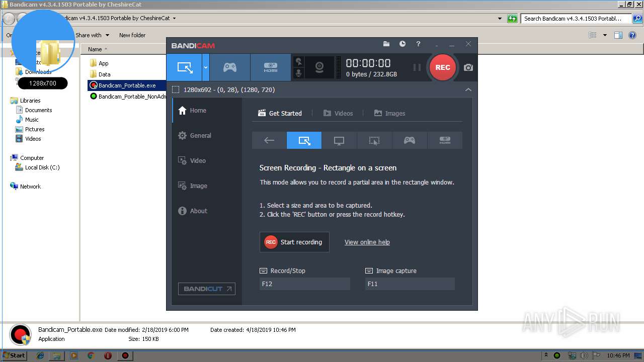Refresh the Explorer folder view

tap(512, 19)
